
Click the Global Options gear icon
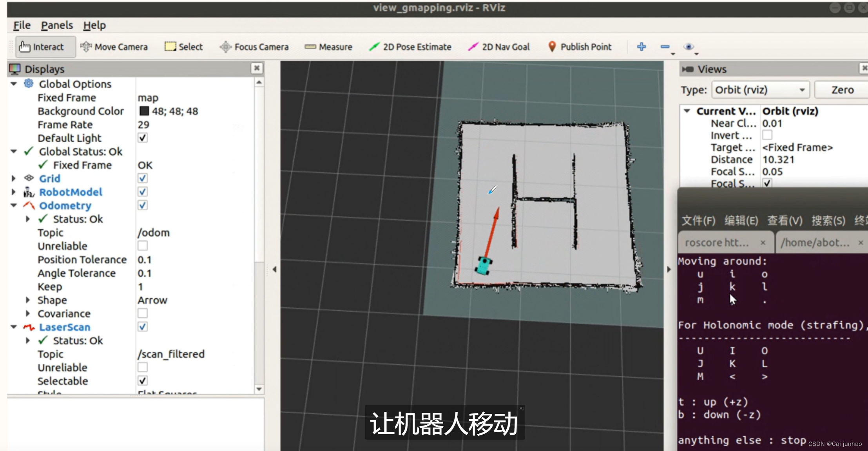[x=29, y=83]
